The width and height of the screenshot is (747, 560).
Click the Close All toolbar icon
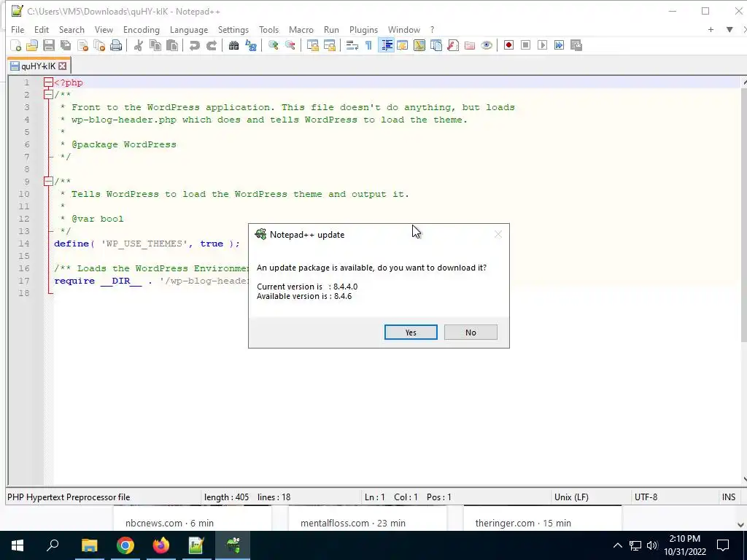click(99, 46)
